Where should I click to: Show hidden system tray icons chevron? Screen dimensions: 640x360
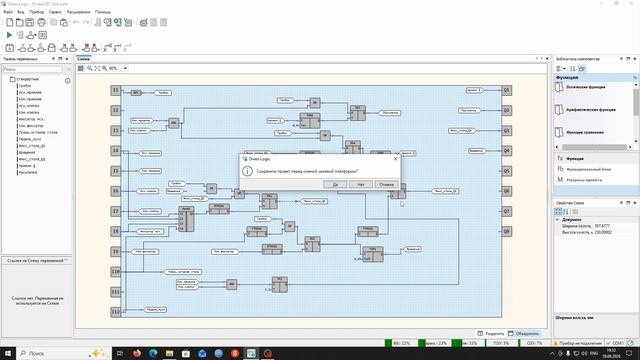click(x=552, y=353)
